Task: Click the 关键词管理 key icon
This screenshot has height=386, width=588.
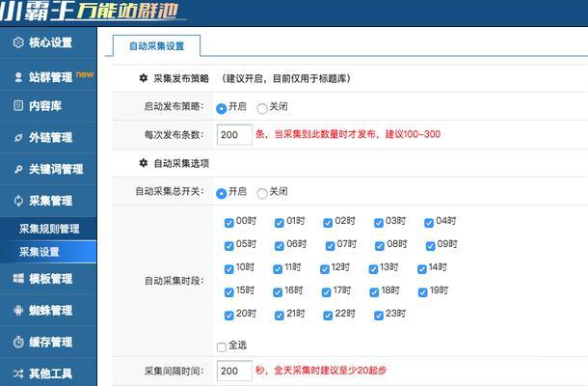Action: (x=18, y=169)
